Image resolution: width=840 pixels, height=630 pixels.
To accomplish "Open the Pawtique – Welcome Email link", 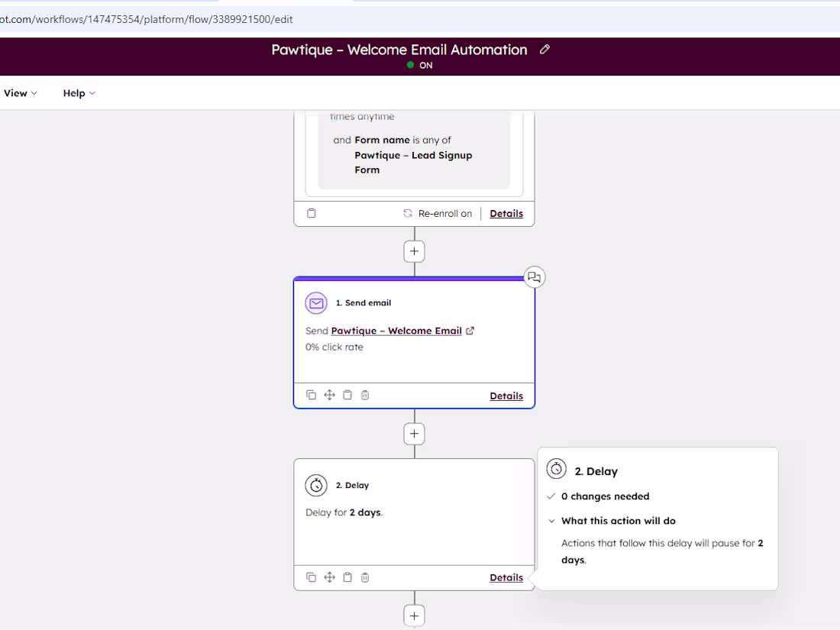I will pos(396,331).
